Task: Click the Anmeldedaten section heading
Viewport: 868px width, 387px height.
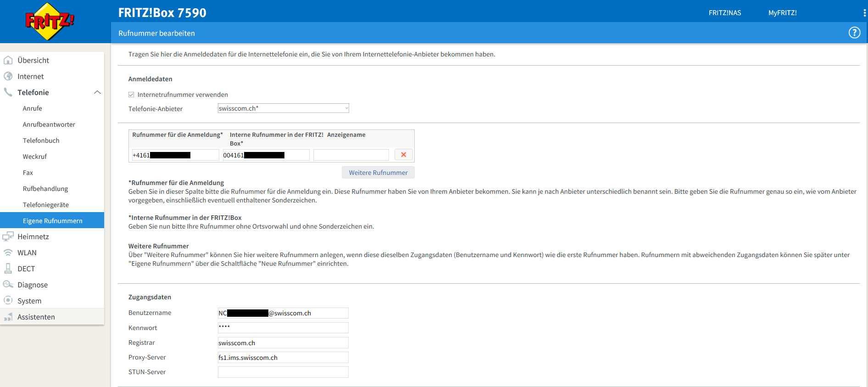Action: pos(150,79)
